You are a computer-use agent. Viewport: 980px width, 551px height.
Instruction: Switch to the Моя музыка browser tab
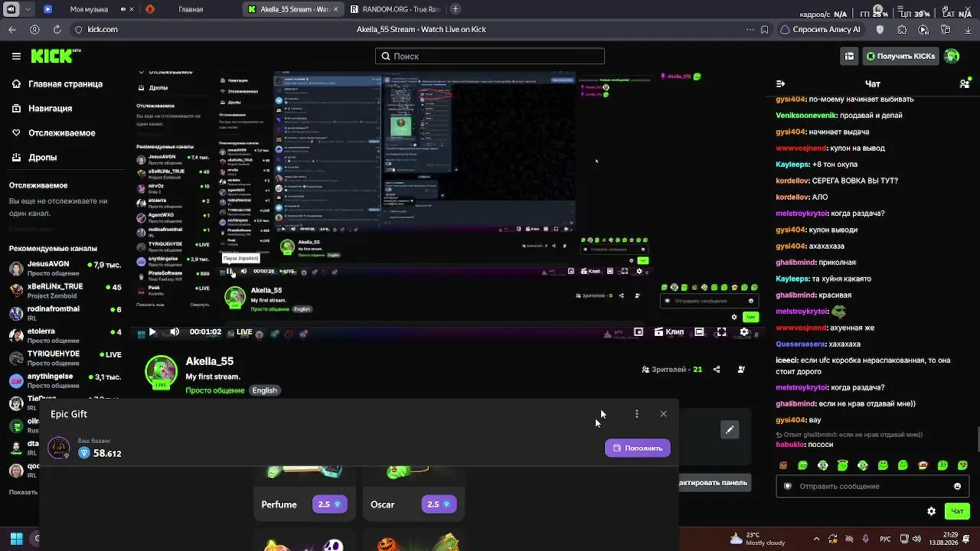coord(89,9)
